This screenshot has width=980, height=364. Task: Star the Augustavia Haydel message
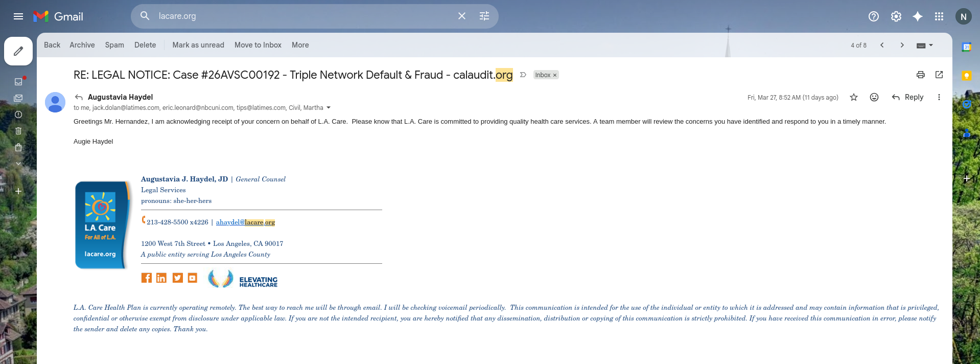tap(854, 97)
